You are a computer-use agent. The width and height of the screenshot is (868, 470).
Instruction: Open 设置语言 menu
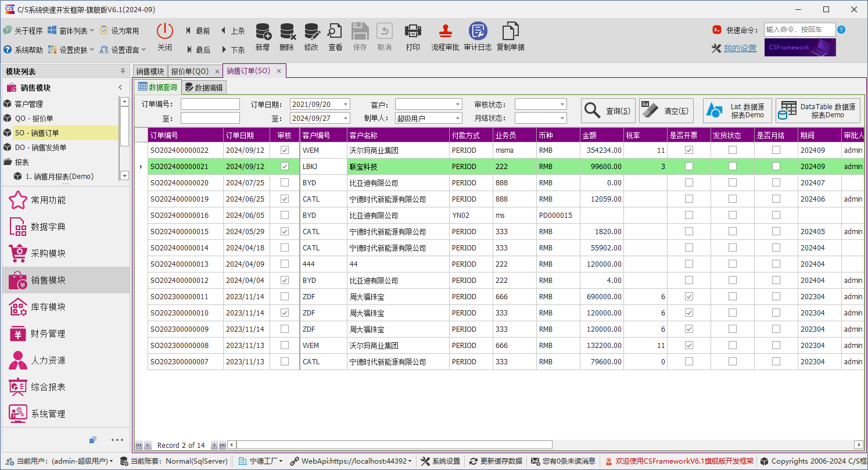[x=123, y=50]
